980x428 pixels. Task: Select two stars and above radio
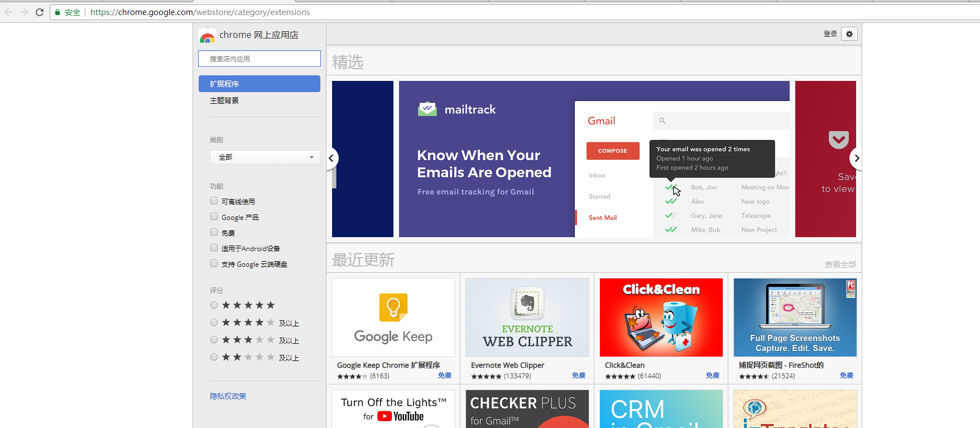214,357
